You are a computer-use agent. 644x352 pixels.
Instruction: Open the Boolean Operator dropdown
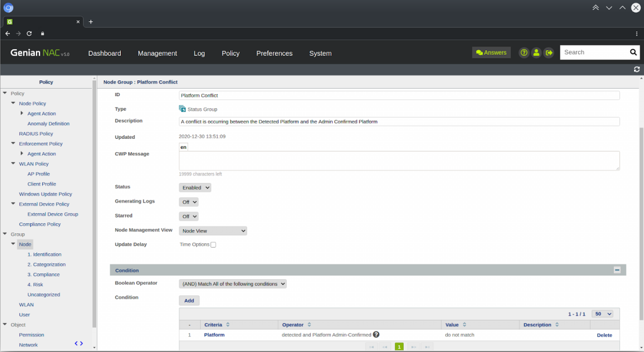tap(233, 284)
